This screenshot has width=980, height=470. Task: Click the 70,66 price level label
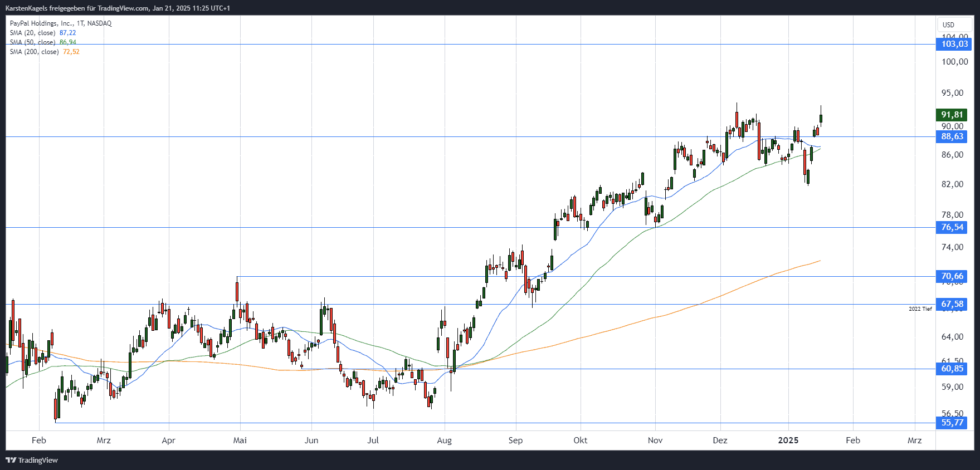[952, 276]
